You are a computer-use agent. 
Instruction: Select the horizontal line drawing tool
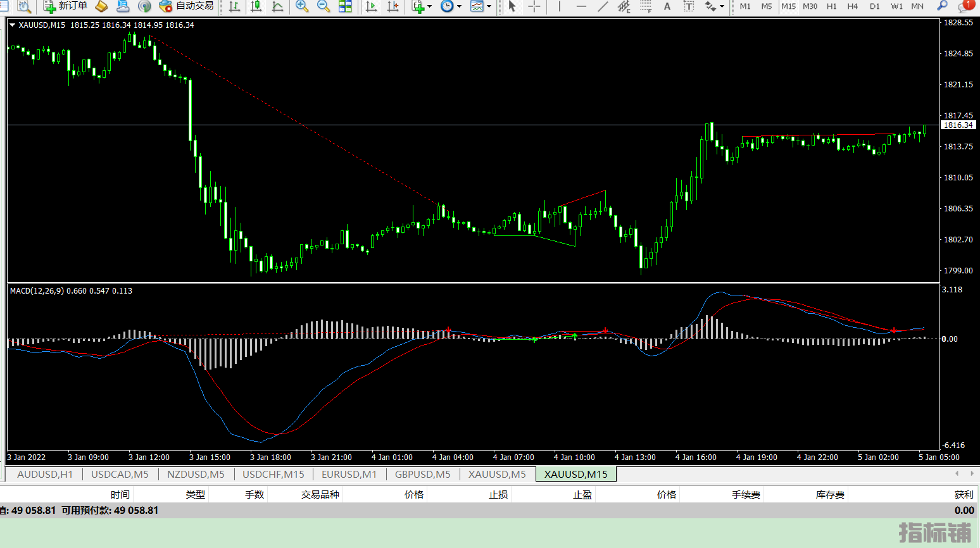coord(581,6)
